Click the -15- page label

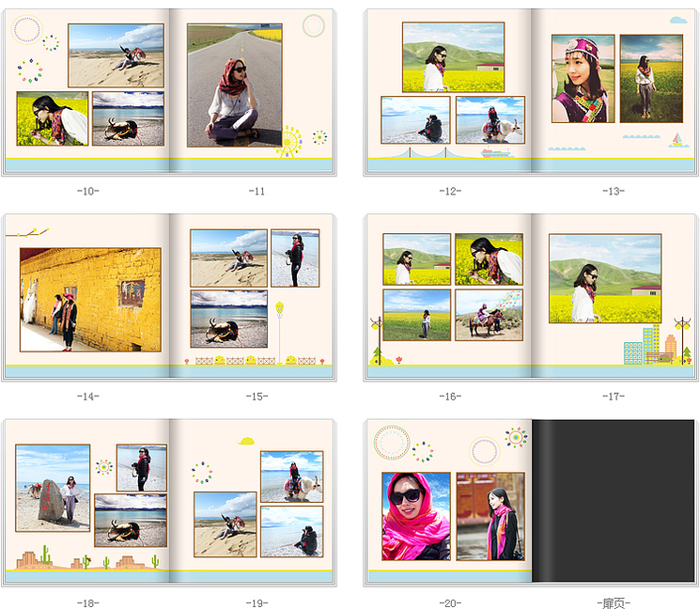click(257, 397)
